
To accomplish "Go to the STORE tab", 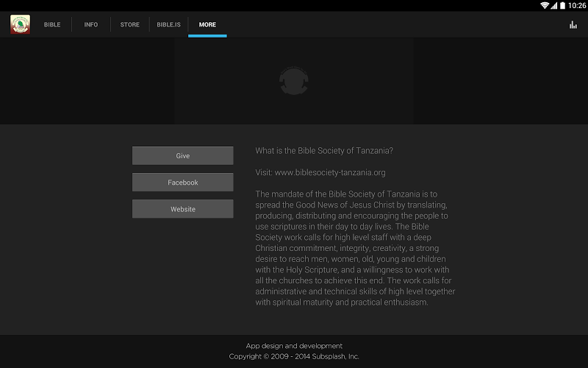I will point(130,24).
